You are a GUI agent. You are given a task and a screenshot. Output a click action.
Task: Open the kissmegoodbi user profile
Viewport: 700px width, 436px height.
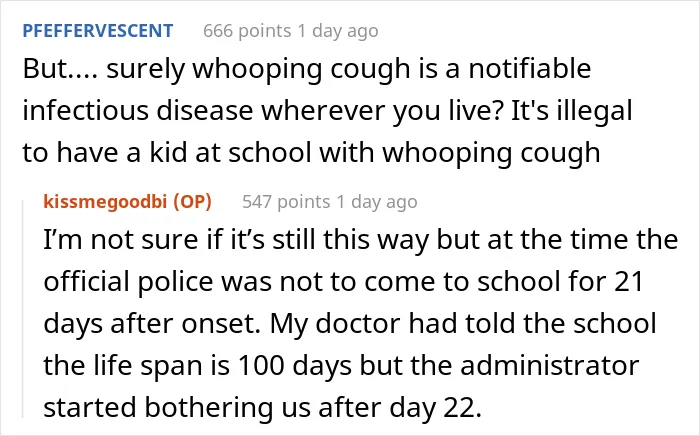[x=105, y=202]
